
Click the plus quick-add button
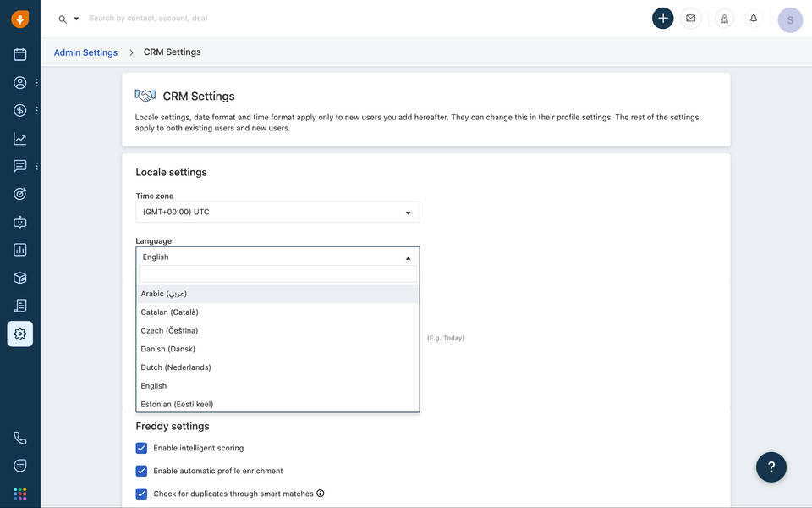pyautogui.click(x=663, y=19)
